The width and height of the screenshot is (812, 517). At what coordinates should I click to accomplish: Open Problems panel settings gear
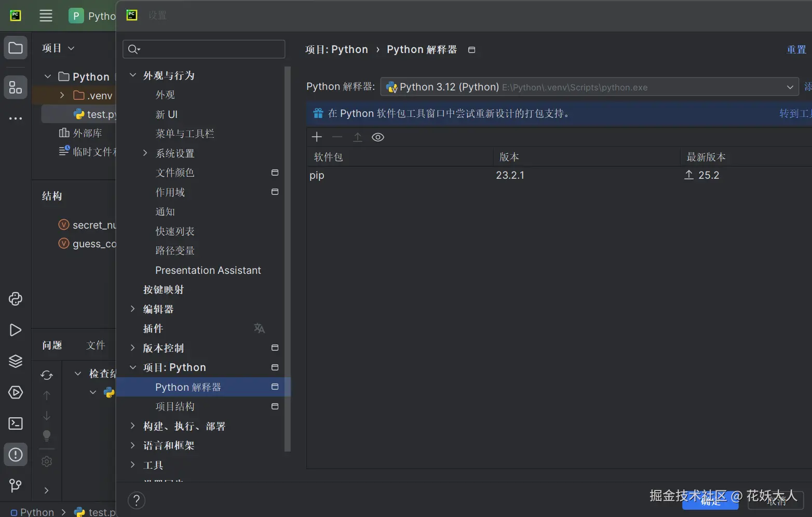click(x=47, y=461)
